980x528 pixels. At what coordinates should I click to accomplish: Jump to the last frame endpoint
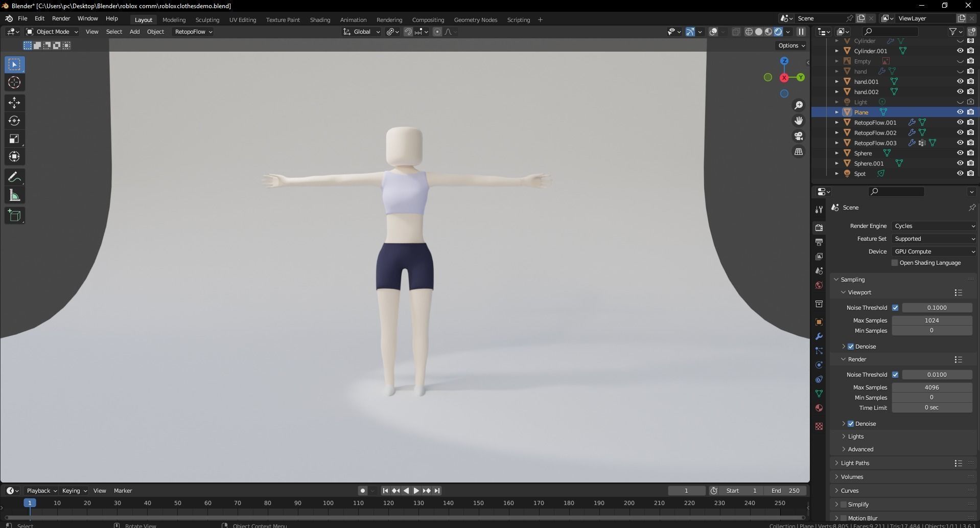click(x=437, y=491)
